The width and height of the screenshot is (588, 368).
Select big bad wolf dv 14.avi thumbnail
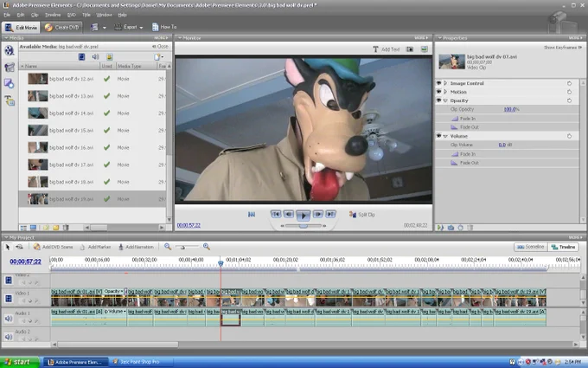point(38,113)
